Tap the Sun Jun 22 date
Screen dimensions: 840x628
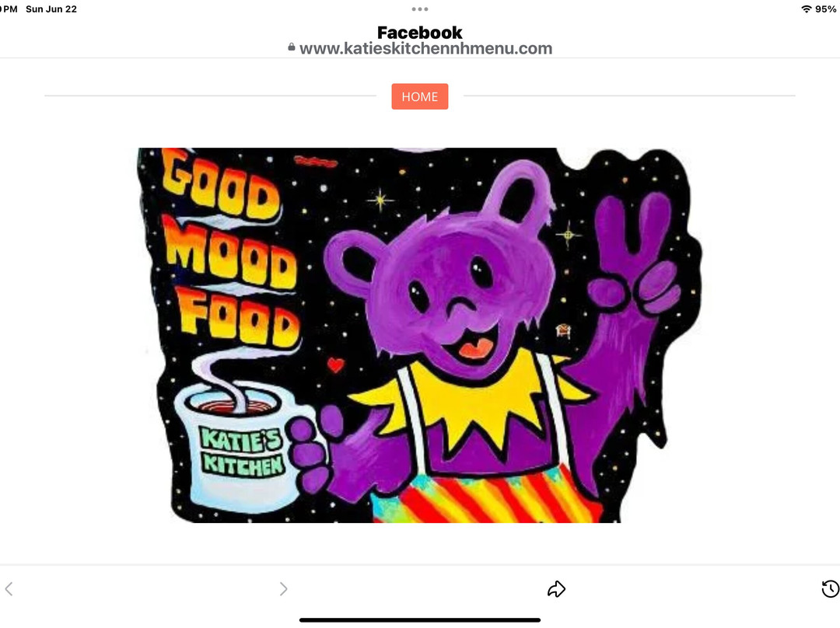tap(51, 9)
